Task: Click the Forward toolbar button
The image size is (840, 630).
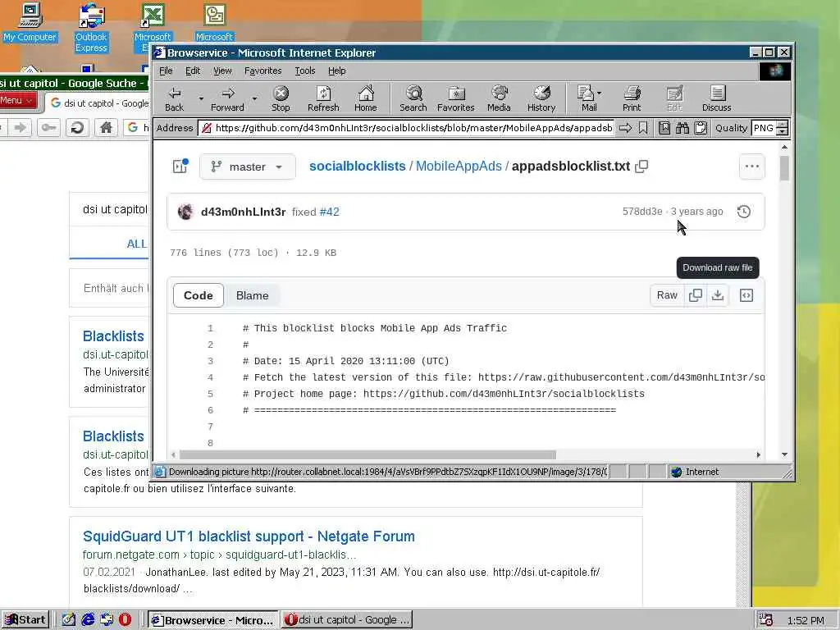Action: tap(227, 99)
